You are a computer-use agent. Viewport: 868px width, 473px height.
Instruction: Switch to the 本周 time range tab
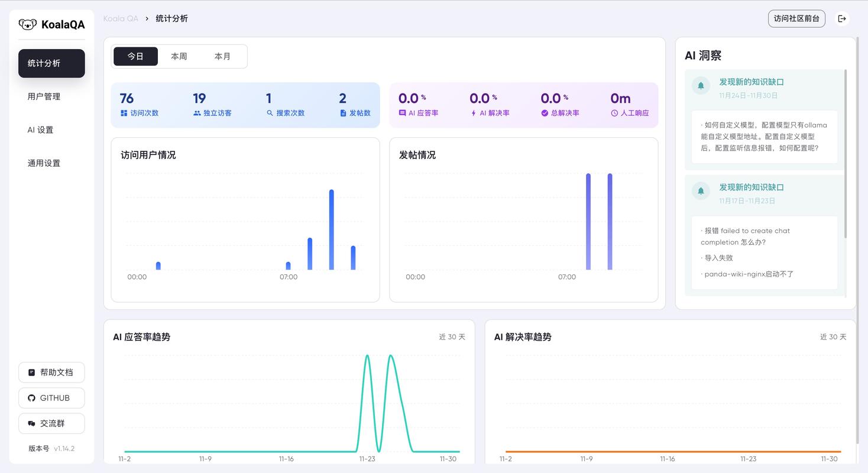click(179, 56)
